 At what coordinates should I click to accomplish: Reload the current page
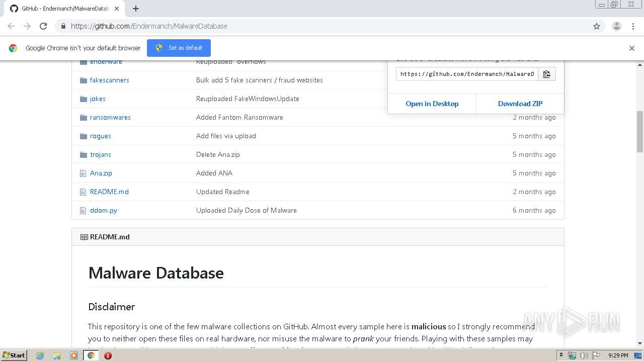tap(43, 26)
